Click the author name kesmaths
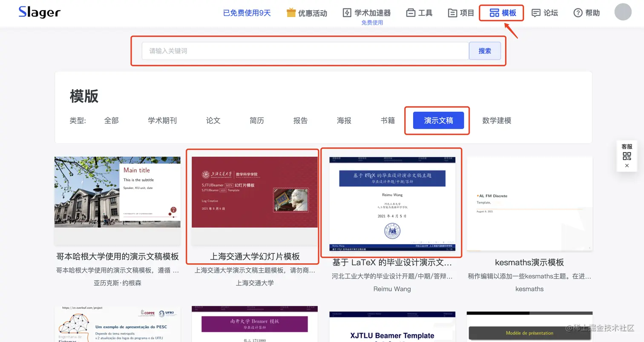 [529, 289]
